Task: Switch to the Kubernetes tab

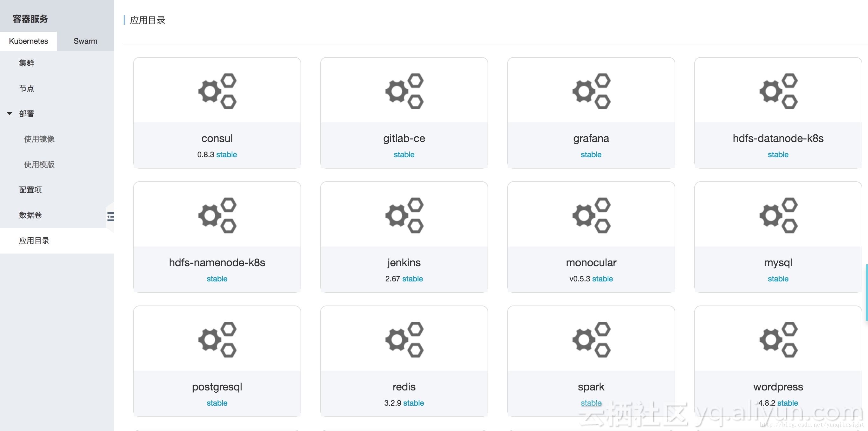Action: click(28, 41)
